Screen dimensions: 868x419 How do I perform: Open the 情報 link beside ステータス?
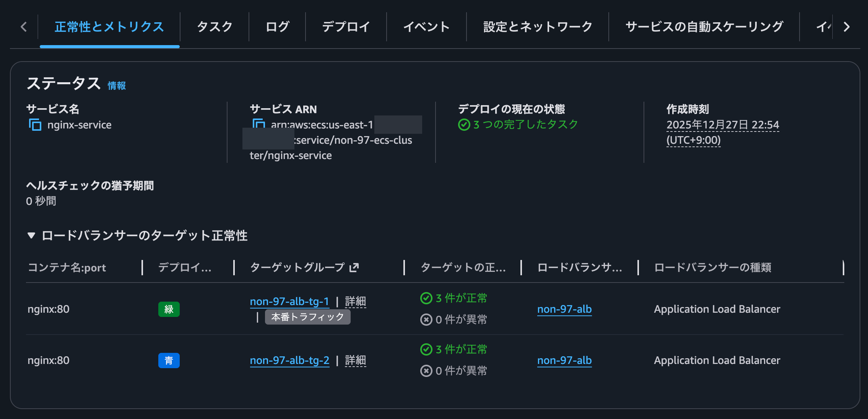coord(117,86)
